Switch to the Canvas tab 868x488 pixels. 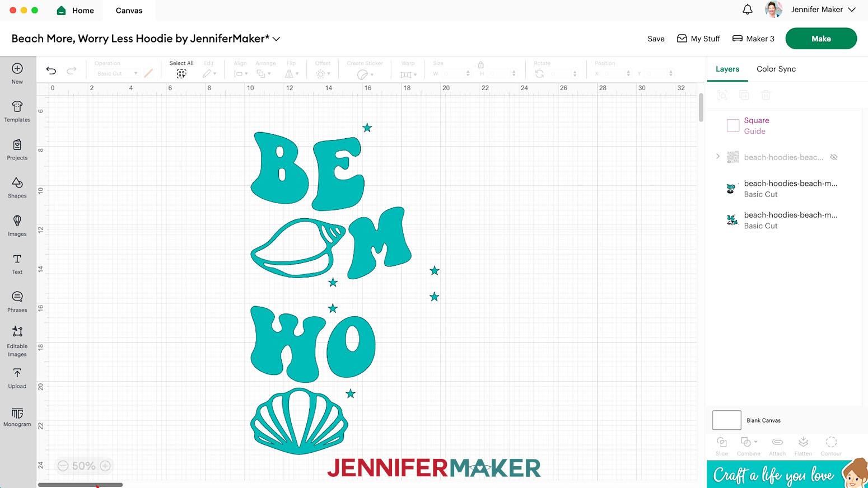click(129, 11)
